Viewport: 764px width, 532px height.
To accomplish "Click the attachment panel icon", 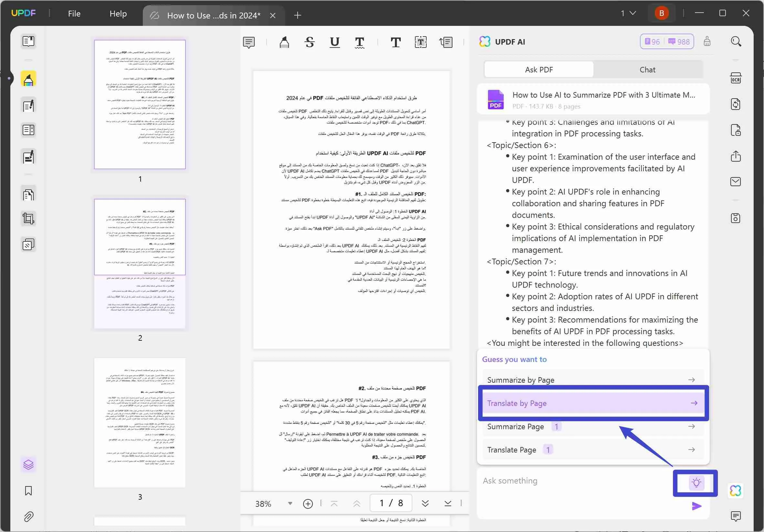I will pyautogui.click(x=28, y=516).
